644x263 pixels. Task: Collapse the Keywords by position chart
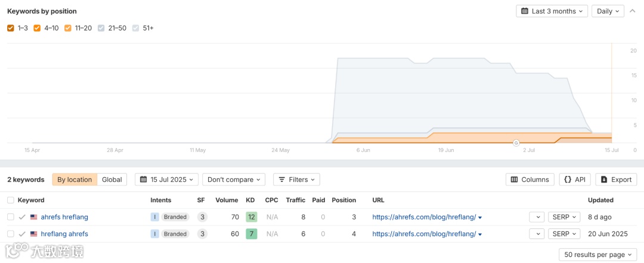(632, 11)
